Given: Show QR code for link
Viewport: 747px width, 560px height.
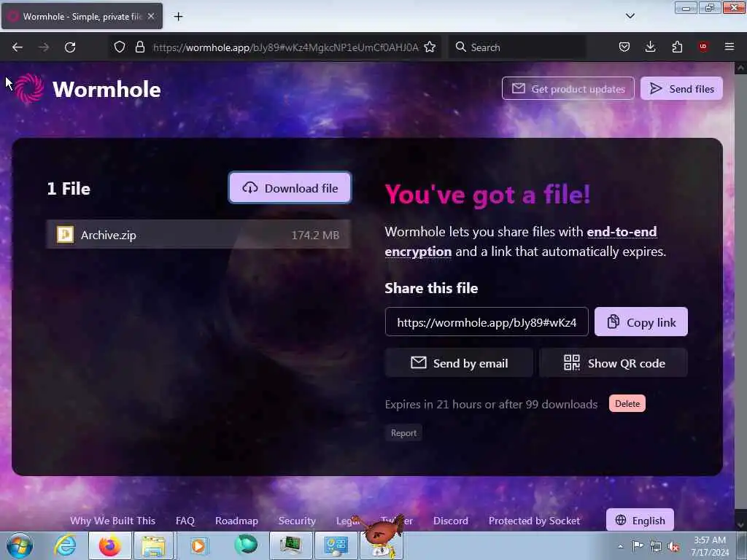Looking at the screenshot, I should coord(614,363).
